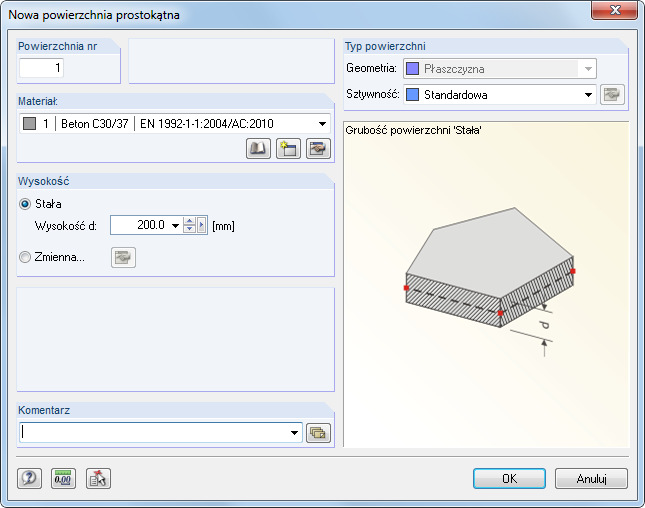Click the 'Grubość powierzchni 'Stała'' caption
This screenshot has width=645, height=508.
[x=413, y=130]
